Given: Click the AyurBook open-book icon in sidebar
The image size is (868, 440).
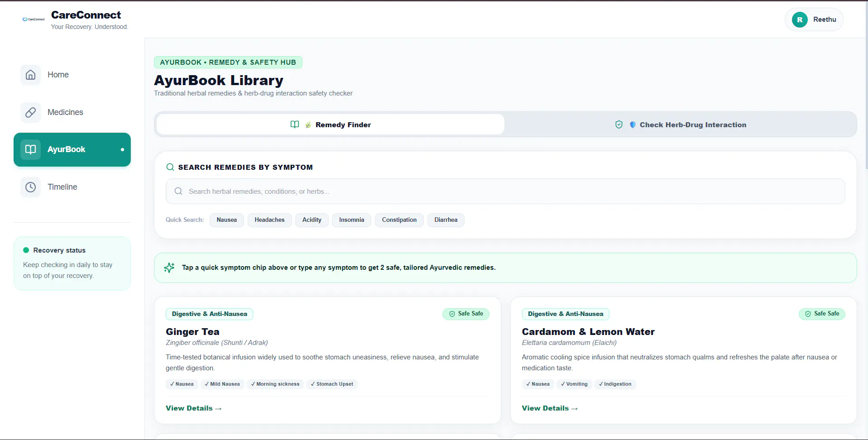Looking at the screenshot, I should point(30,149).
